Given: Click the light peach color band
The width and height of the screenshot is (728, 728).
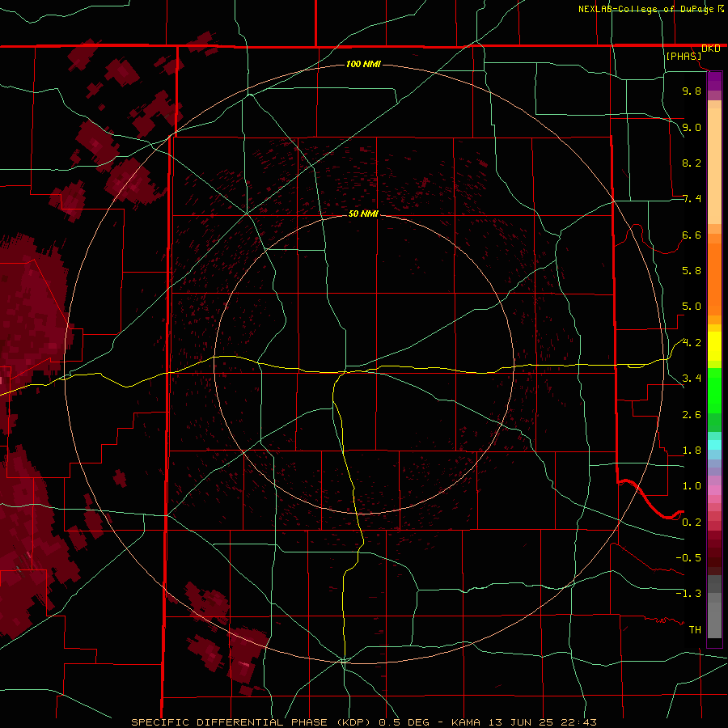Looking at the screenshot, I should 714,166.
